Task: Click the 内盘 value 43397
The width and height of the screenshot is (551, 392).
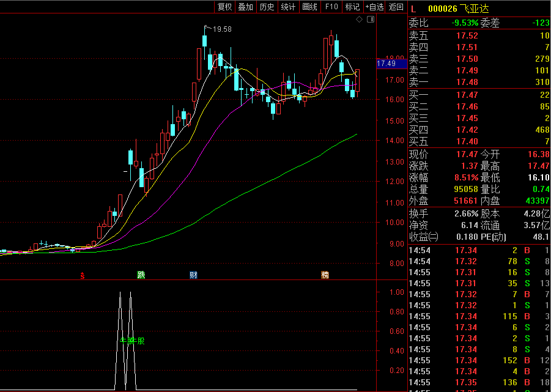Action: pyautogui.click(x=538, y=201)
